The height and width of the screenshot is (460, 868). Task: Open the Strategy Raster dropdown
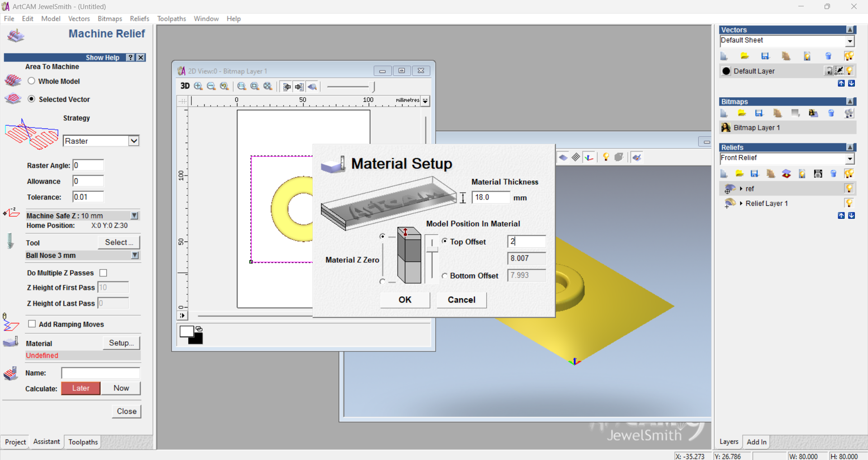[133, 141]
